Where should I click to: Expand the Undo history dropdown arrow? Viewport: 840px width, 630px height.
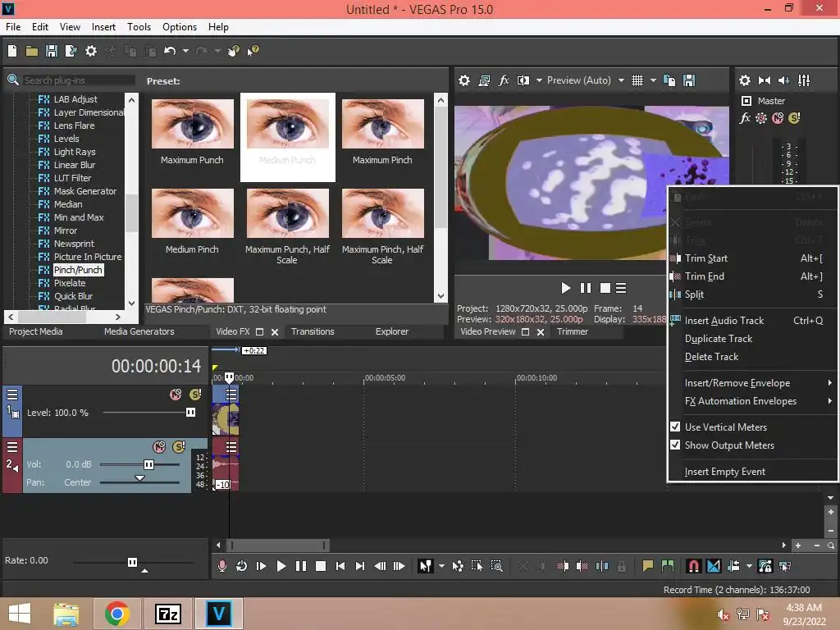185,51
